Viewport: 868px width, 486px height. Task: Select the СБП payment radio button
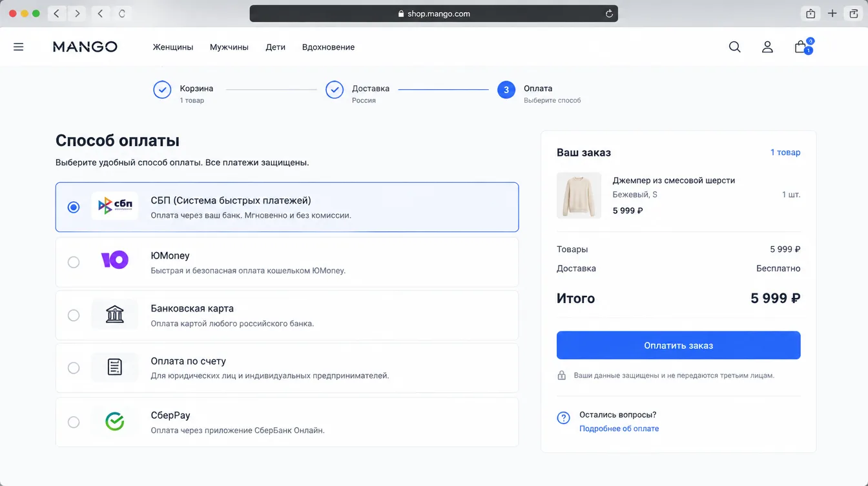74,207
